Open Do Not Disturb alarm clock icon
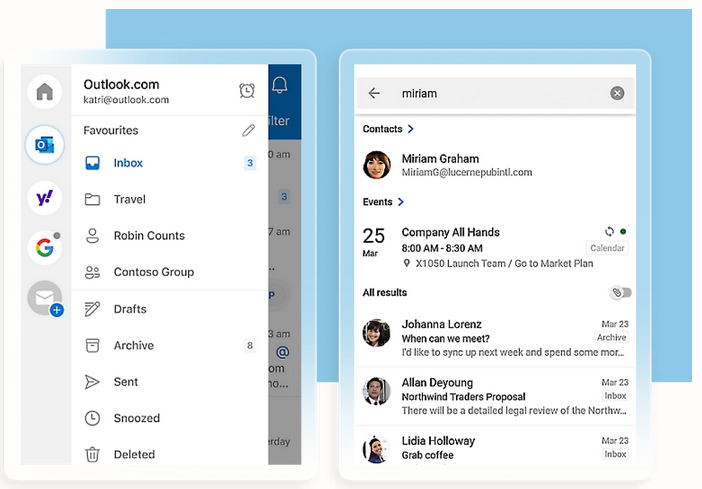 point(247,91)
